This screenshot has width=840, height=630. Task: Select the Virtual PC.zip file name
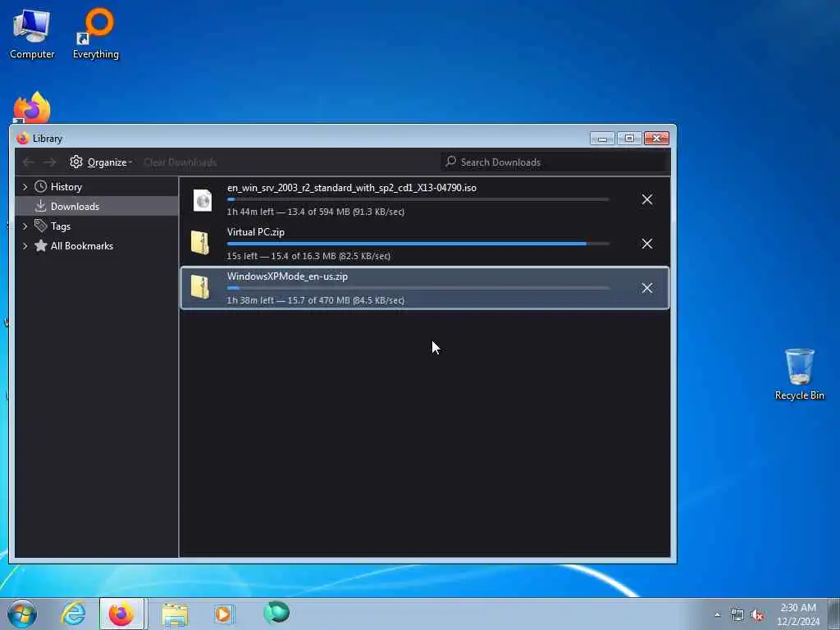tap(256, 232)
